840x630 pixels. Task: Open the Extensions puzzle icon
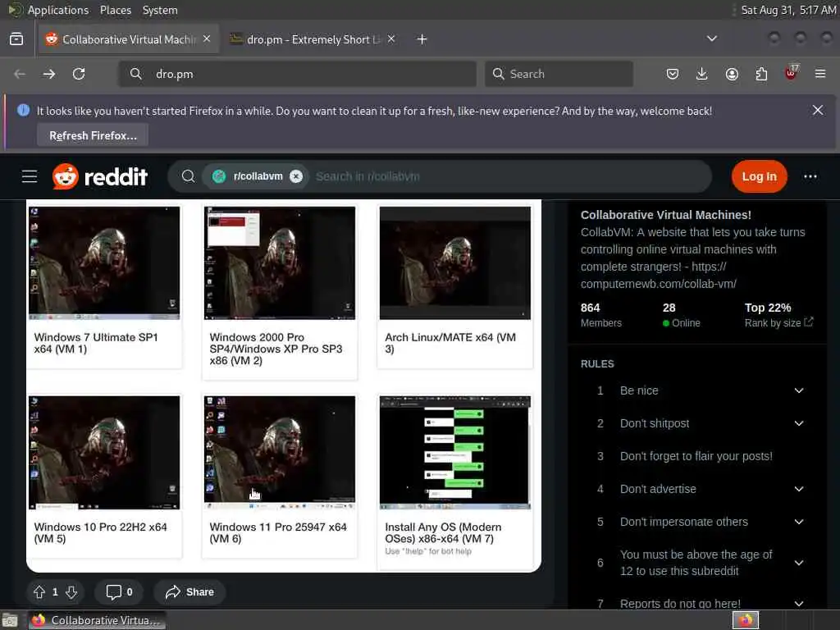point(761,74)
